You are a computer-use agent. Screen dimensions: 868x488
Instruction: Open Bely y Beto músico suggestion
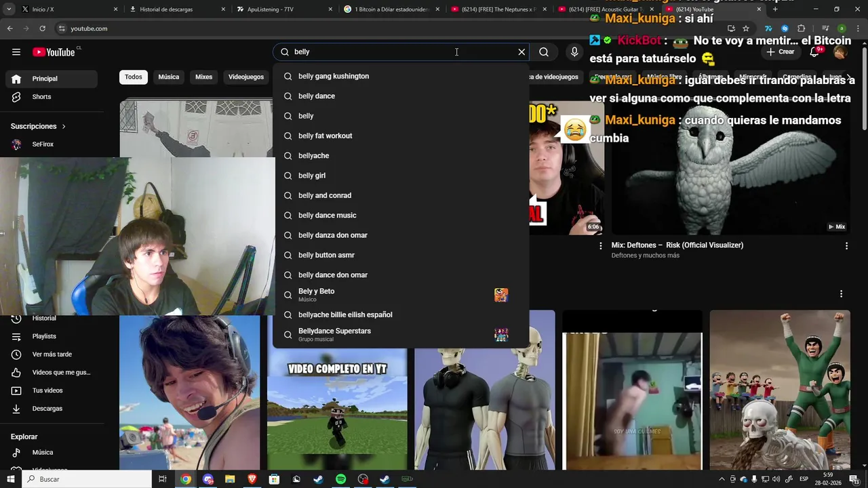pyautogui.click(x=401, y=295)
